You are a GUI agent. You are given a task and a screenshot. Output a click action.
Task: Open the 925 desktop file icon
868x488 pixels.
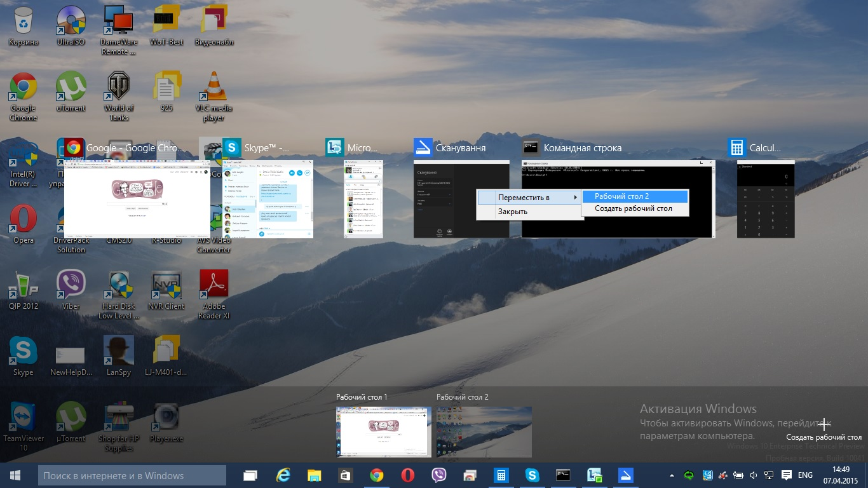point(166,91)
